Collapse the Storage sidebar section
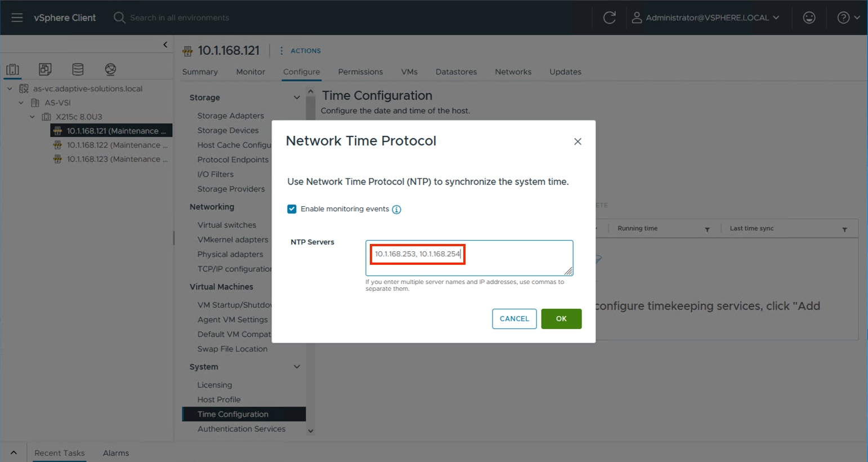 tap(297, 97)
